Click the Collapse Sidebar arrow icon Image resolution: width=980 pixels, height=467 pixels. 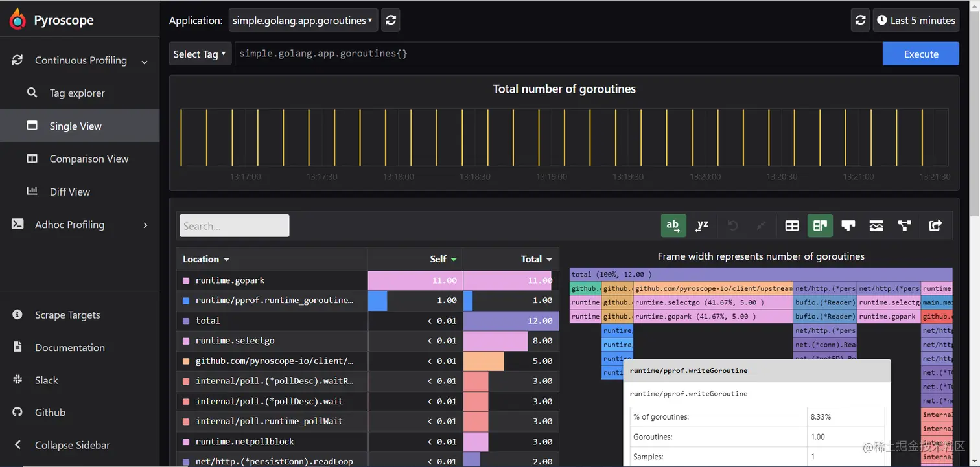tap(17, 445)
